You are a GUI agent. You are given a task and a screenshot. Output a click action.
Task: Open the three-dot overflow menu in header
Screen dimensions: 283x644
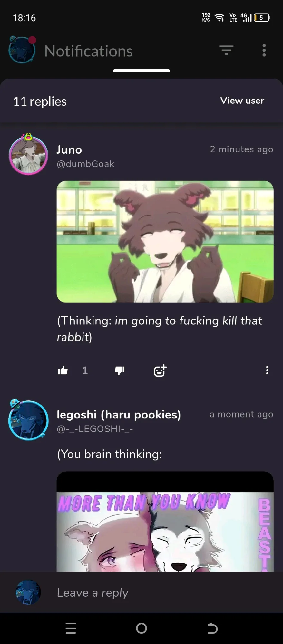pyautogui.click(x=264, y=50)
